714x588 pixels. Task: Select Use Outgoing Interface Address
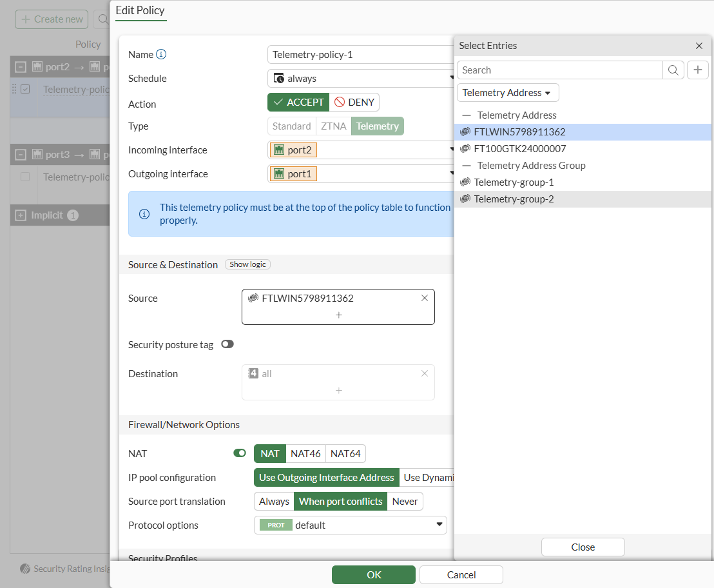click(x=327, y=477)
